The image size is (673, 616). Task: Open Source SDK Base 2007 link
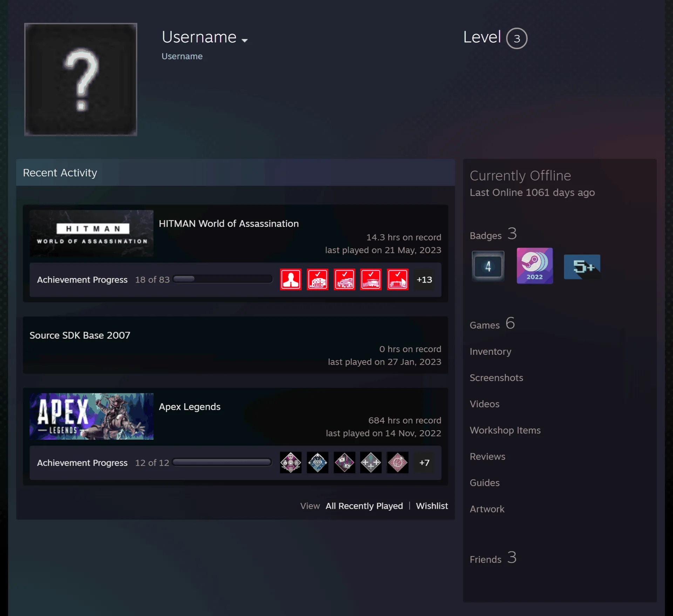(x=80, y=335)
